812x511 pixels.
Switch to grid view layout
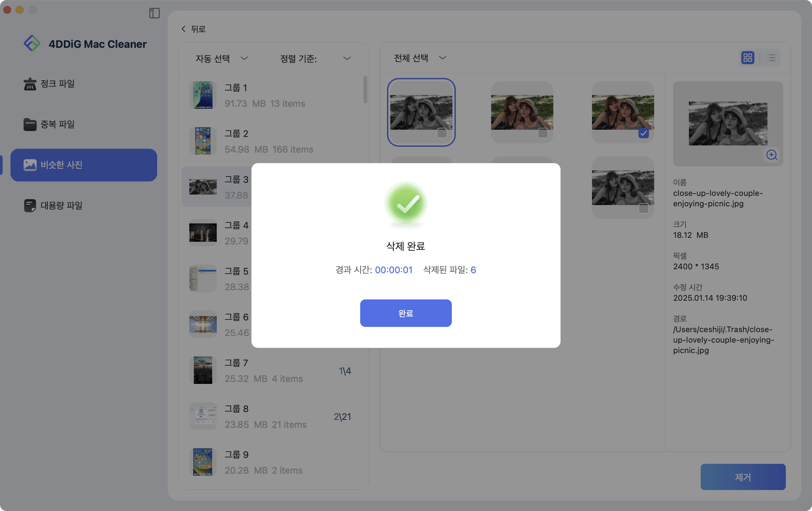coord(748,58)
